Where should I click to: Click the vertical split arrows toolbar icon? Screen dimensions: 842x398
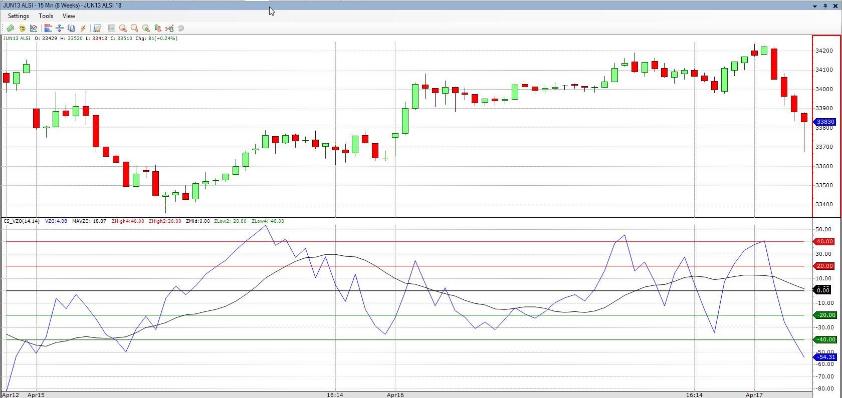click(x=60, y=28)
